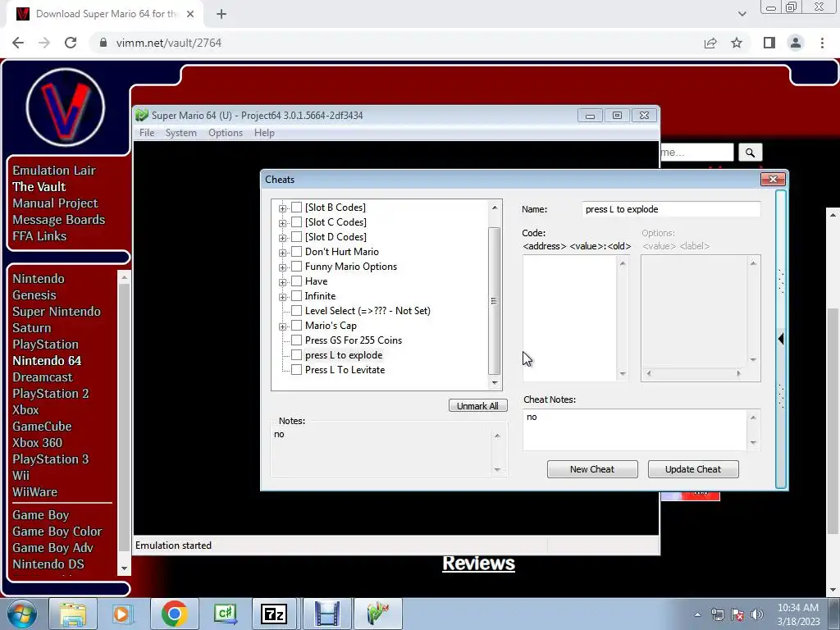Click Vimm's Lair V logo
Screen dimensions: 840x630
(x=66, y=107)
